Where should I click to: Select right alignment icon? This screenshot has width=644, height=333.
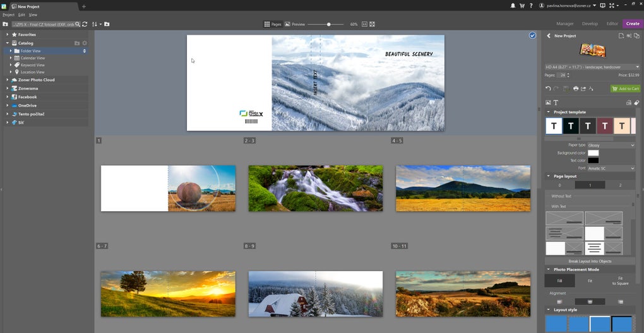[620, 302]
